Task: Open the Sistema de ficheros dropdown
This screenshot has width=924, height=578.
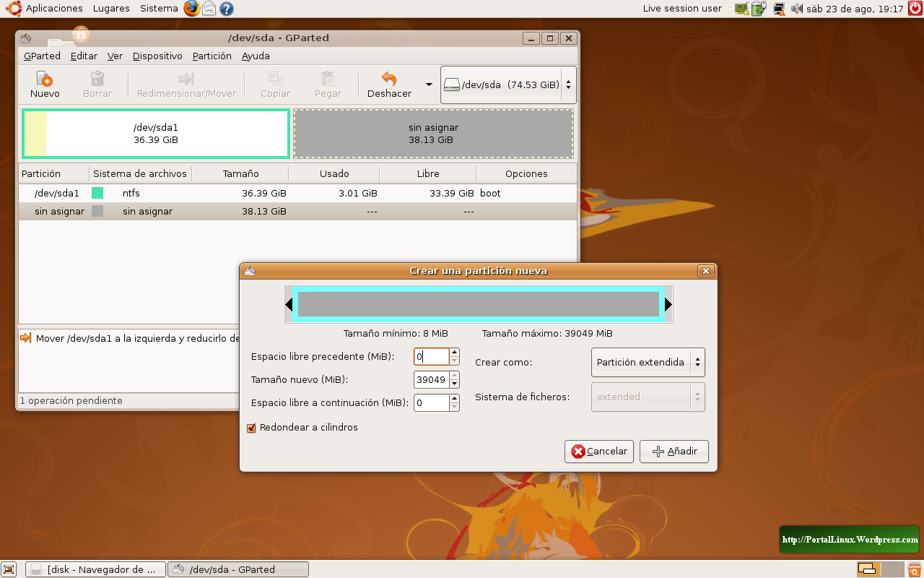Action: (648, 397)
